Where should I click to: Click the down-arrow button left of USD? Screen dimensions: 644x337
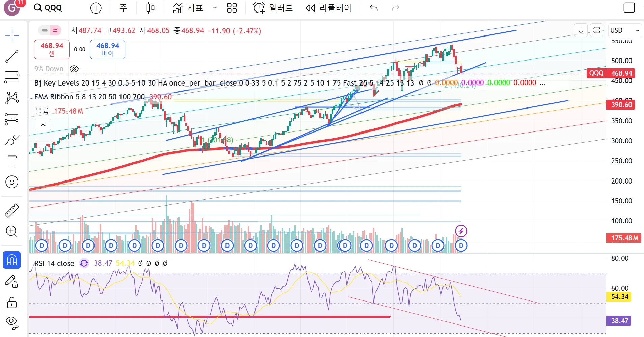point(581,30)
